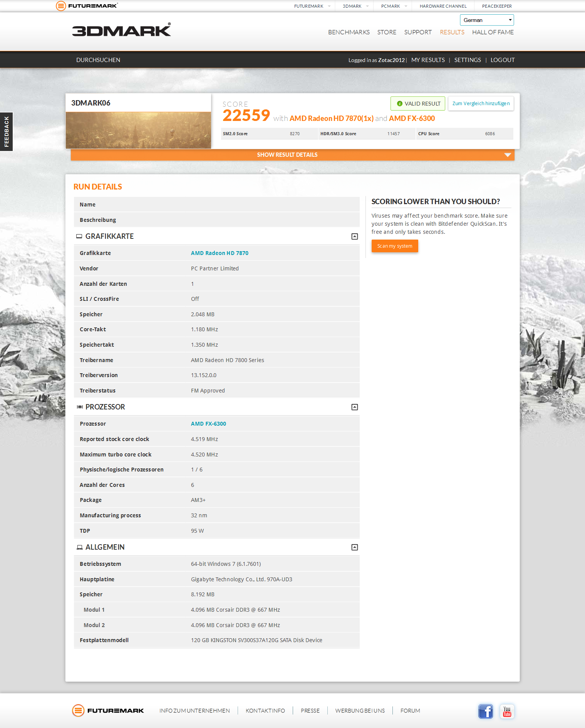Open Peacekeeper link
Screen dimensions: 585x728
(497, 6)
